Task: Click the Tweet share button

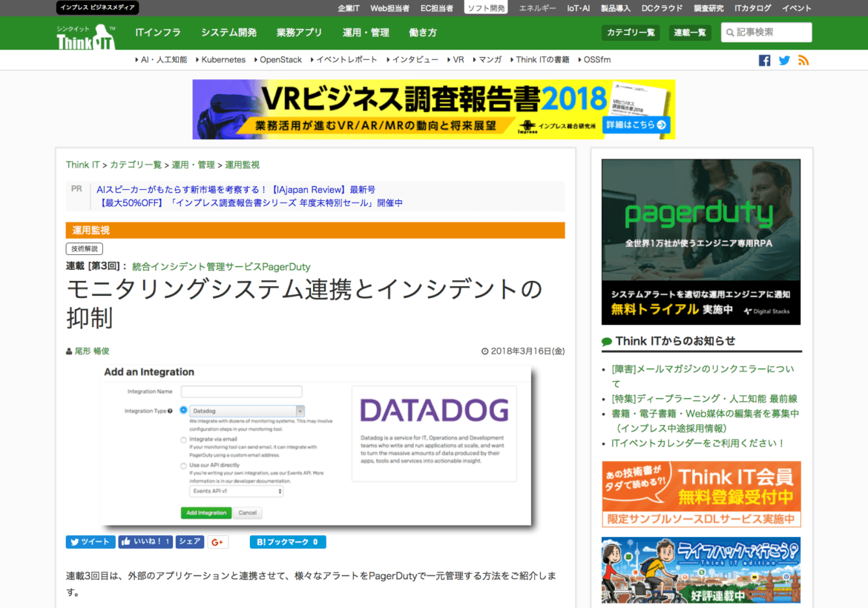Action: point(91,542)
